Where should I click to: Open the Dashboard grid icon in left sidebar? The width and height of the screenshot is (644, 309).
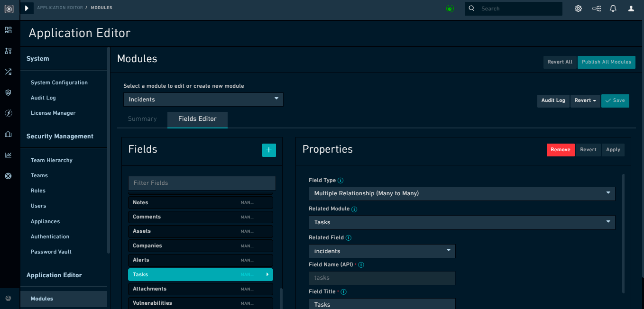pos(8,30)
